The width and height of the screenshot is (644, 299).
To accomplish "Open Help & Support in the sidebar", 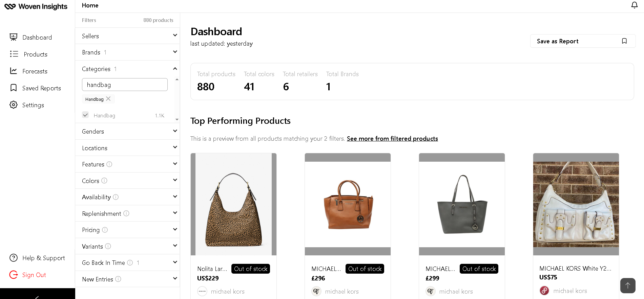I will [44, 258].
